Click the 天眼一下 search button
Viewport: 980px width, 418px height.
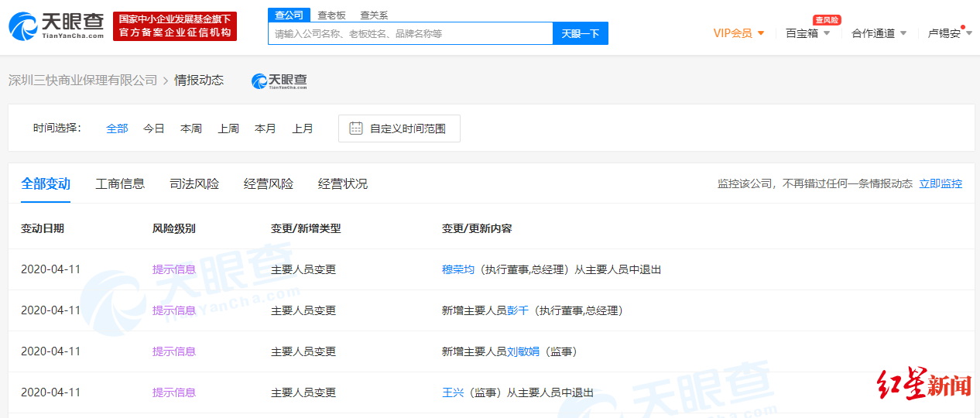[581, 33]
